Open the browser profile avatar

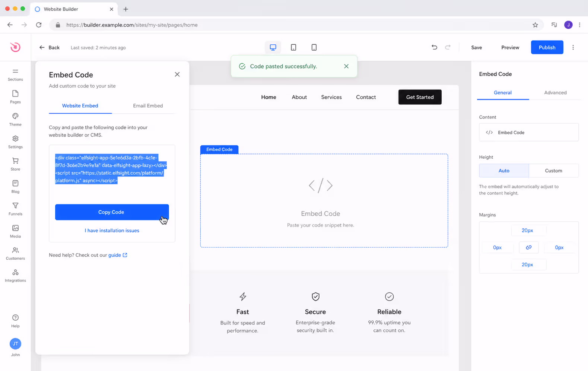[568, 25]
